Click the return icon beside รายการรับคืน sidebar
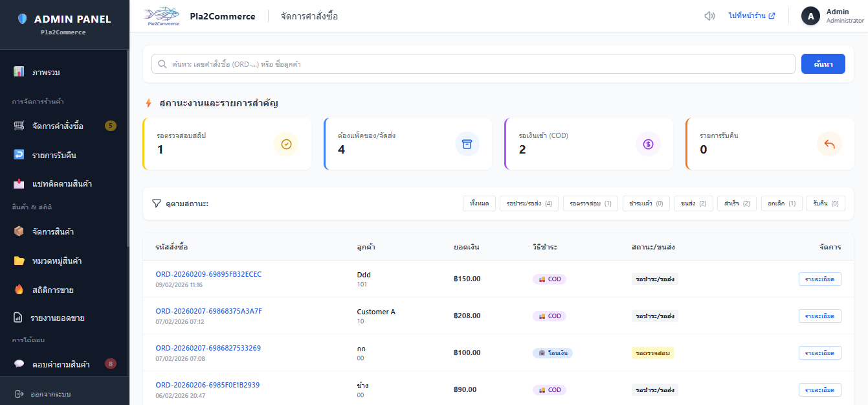868x405 pixels. click(x=19, y=155)
